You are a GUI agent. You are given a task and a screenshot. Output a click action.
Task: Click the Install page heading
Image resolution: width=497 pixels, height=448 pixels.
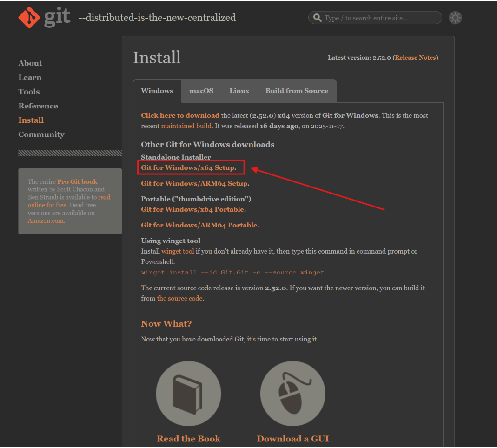point(157,57)
